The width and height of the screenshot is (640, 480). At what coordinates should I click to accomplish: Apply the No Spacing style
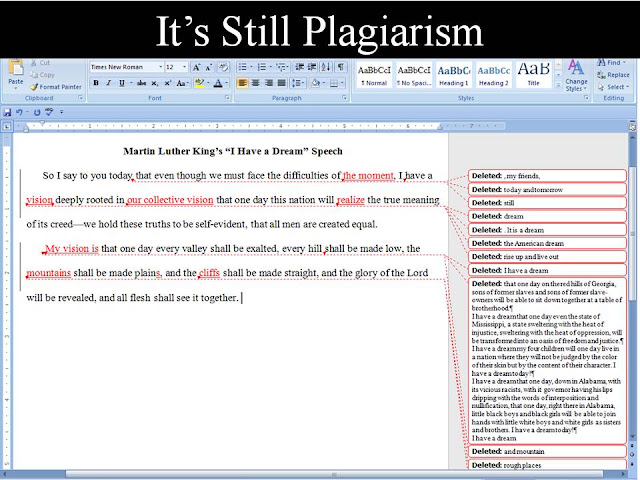pos(413,75)
